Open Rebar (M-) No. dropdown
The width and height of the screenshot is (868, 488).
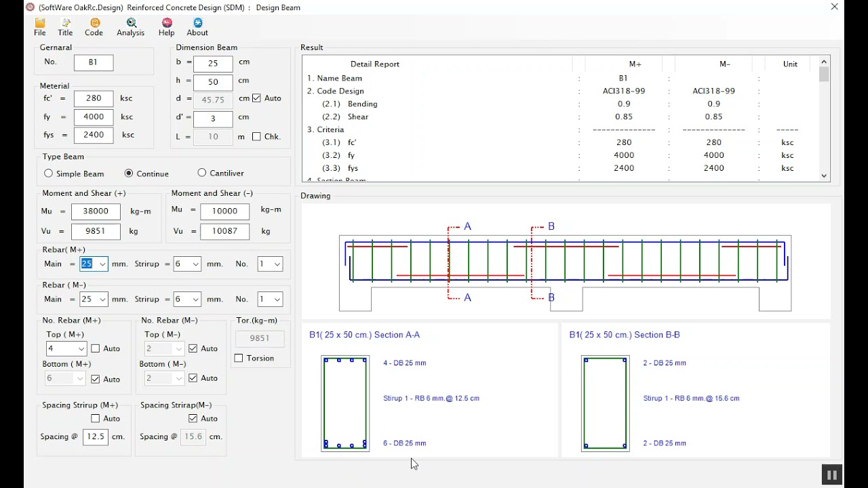coord(277,299)
